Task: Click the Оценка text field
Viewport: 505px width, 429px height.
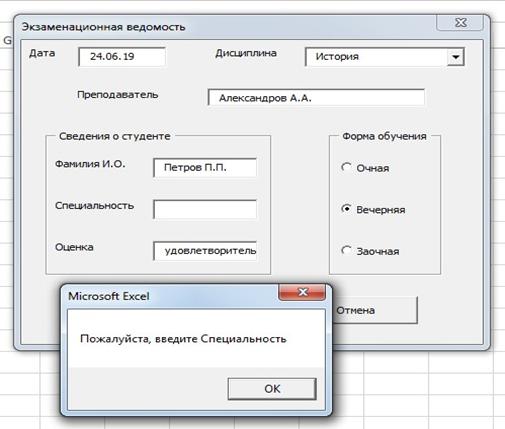Action: point(205,251)
